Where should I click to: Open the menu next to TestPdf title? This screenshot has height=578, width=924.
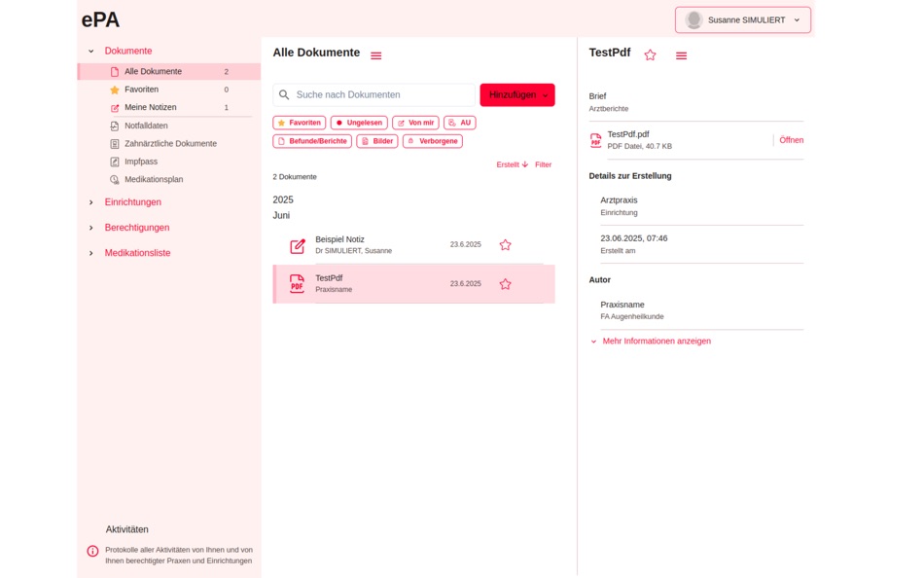681,54
